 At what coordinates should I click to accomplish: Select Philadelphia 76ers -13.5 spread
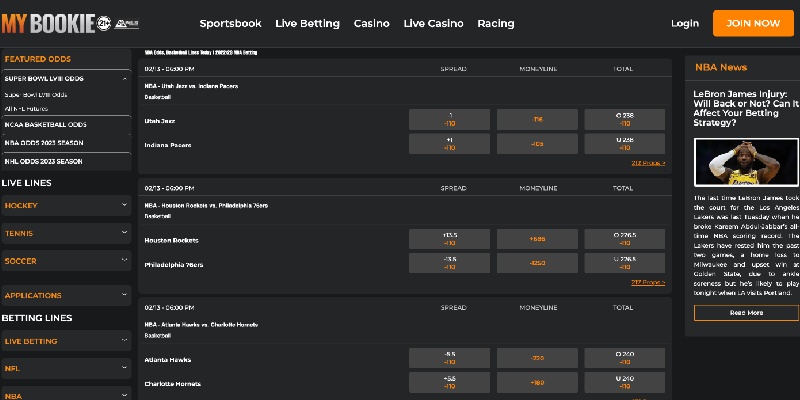click(x=449, y=263)
